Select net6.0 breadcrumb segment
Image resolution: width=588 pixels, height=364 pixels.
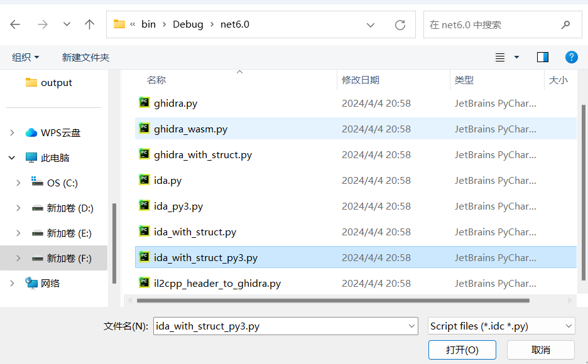(x=235, y=24)
